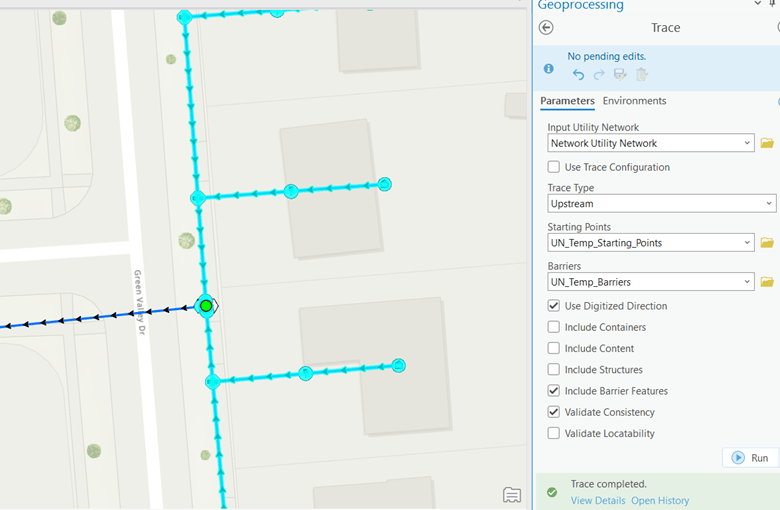780x510 pixels.
Task: Click the info icon beside No pending edits
Action: pyautogui.click(x=549, y=69)
